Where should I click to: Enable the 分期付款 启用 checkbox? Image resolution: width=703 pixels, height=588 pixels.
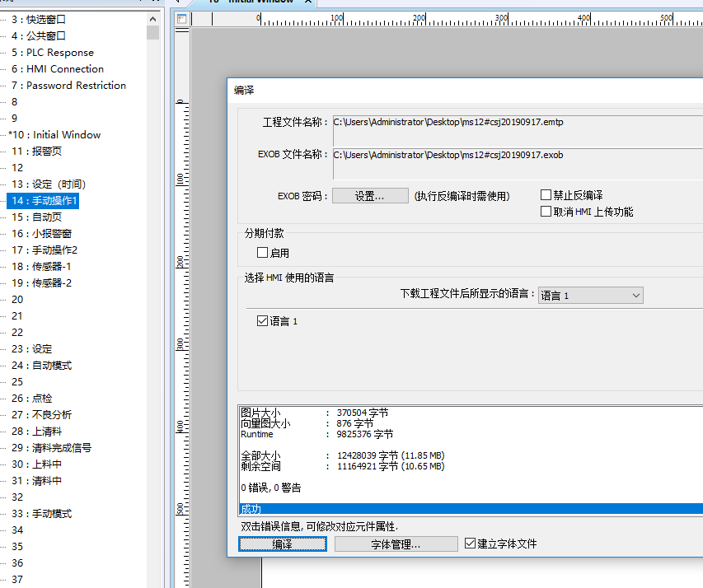click(263, 253)
